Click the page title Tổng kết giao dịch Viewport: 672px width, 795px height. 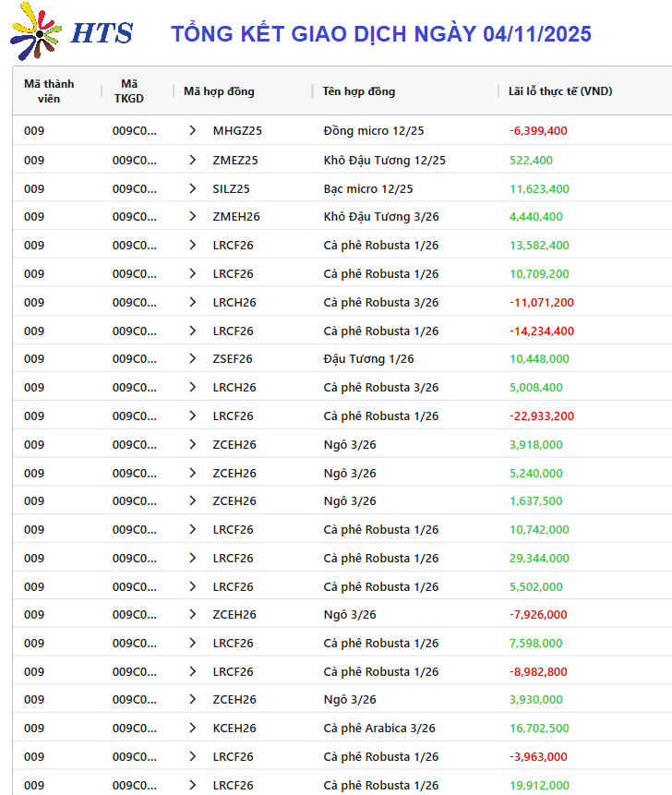point(381,34)
